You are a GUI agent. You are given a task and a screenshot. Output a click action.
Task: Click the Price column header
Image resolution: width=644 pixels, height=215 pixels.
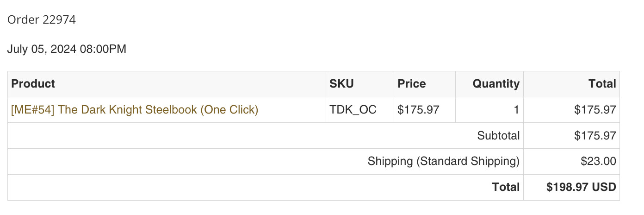tap(412, 84)
